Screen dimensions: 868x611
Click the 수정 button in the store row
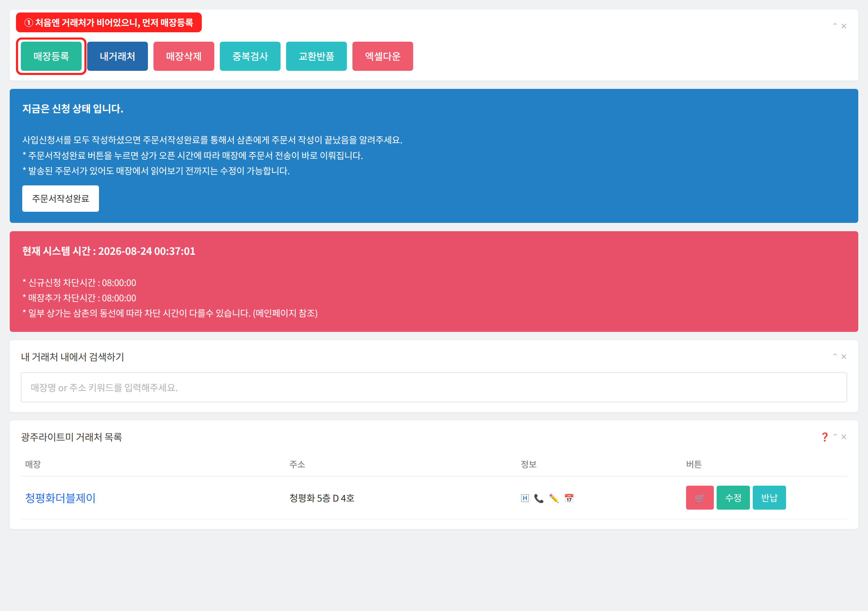[733, 497]
